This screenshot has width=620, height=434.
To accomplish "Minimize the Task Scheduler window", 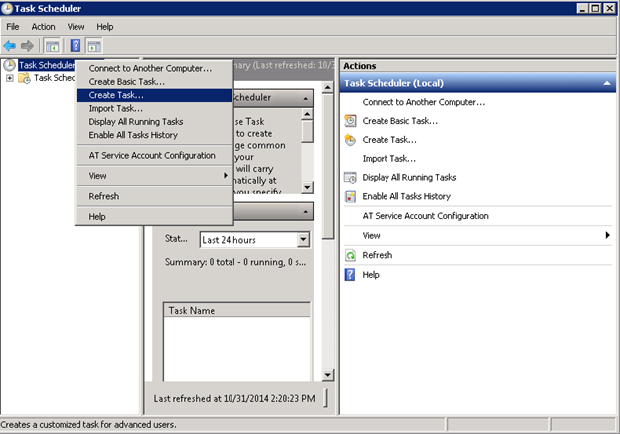I will 582,8.
